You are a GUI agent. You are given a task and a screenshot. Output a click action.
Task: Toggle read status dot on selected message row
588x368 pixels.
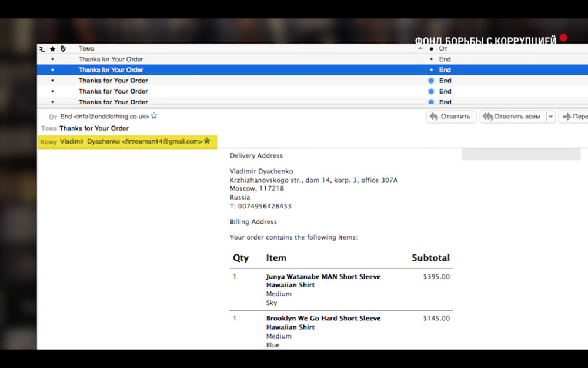pyautogui.click(x=431, y=70)
